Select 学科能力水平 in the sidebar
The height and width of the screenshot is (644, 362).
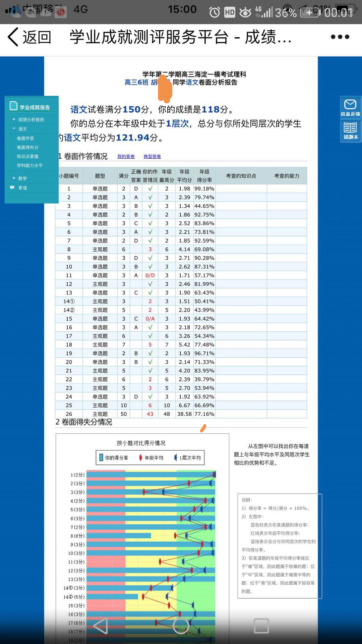pos(30,165)
